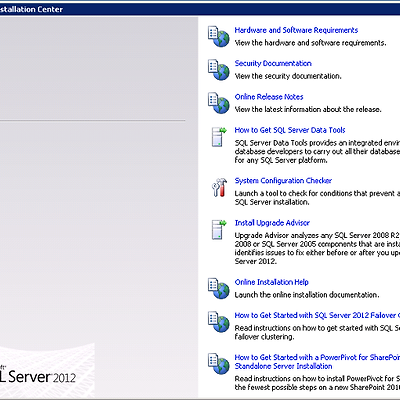This screenshot has width=400, height=400.
Task: Click the Install Upgrade Advisor server icon
Action: tap(219, 229)
